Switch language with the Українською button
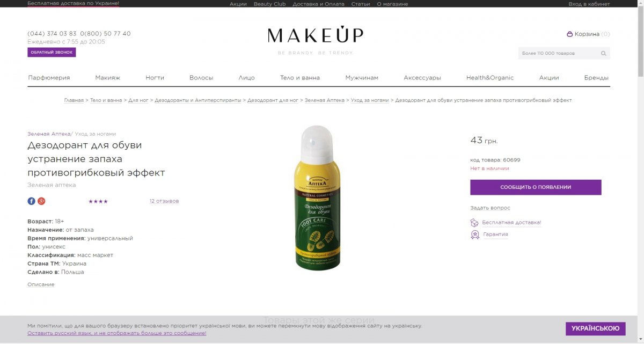 point(595,328)
